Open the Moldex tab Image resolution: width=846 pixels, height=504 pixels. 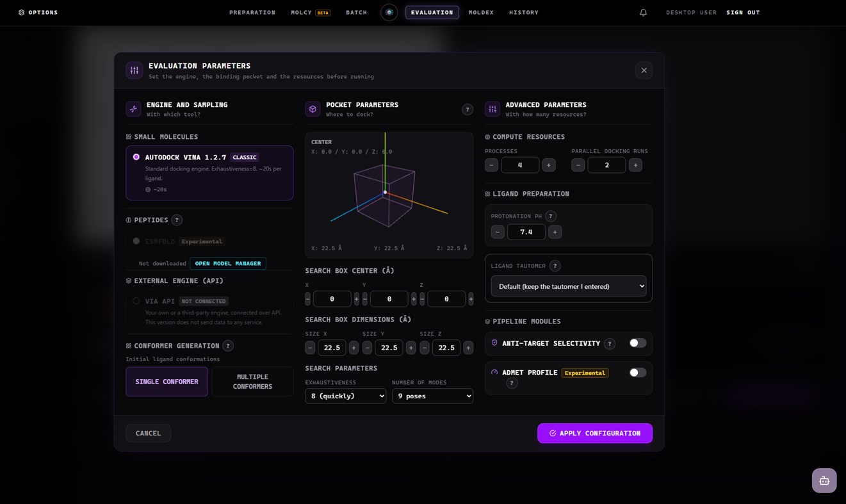point(481,13)
